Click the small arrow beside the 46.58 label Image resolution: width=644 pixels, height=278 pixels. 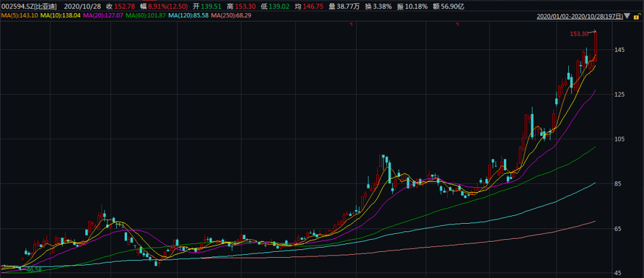[x=23, y=269]
